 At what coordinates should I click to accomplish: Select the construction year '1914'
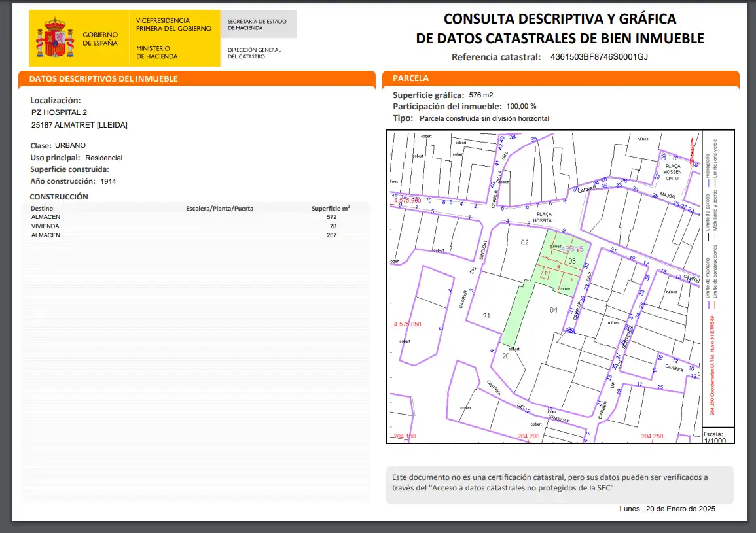(108, 181)
